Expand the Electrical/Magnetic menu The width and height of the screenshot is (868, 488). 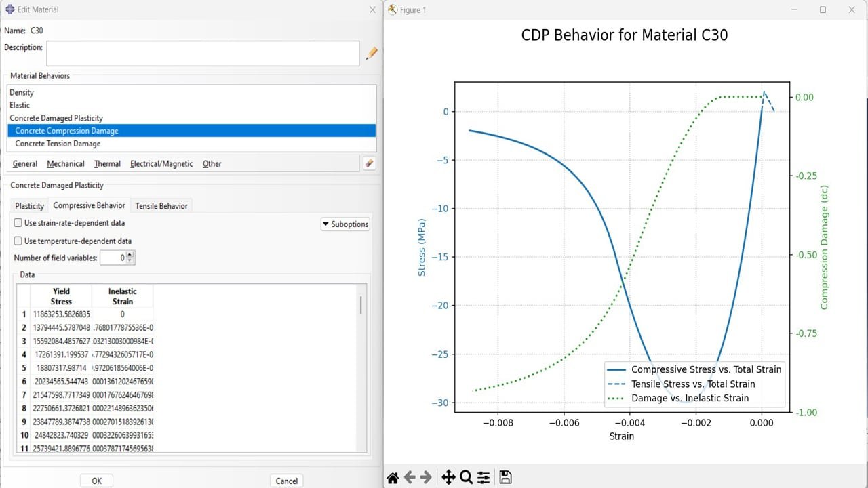pyautogui.click(x=161, y=164)
